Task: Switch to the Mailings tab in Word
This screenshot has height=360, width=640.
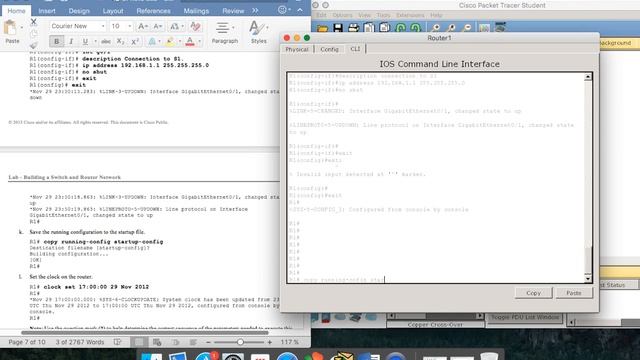Action: click(196, 11)
